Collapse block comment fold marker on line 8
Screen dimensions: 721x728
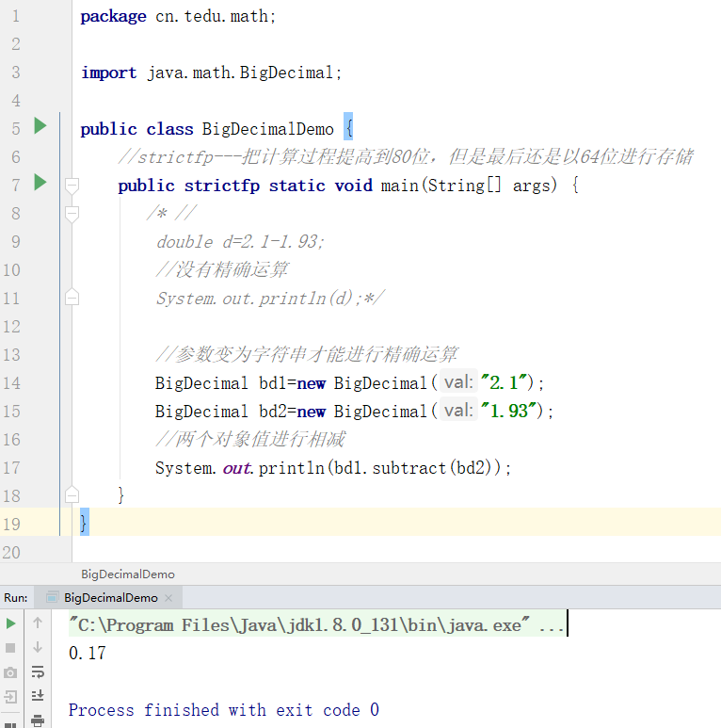pos(72,214)
